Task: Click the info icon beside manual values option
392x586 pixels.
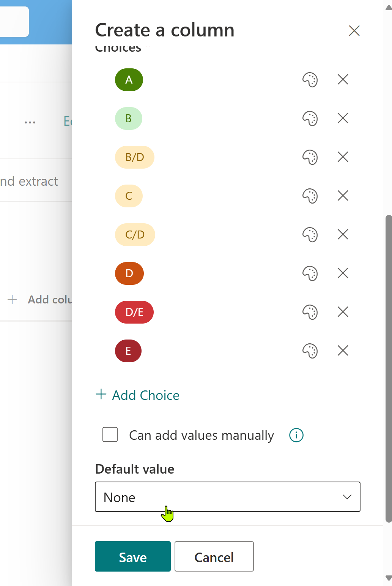Action: coord(296,435)
